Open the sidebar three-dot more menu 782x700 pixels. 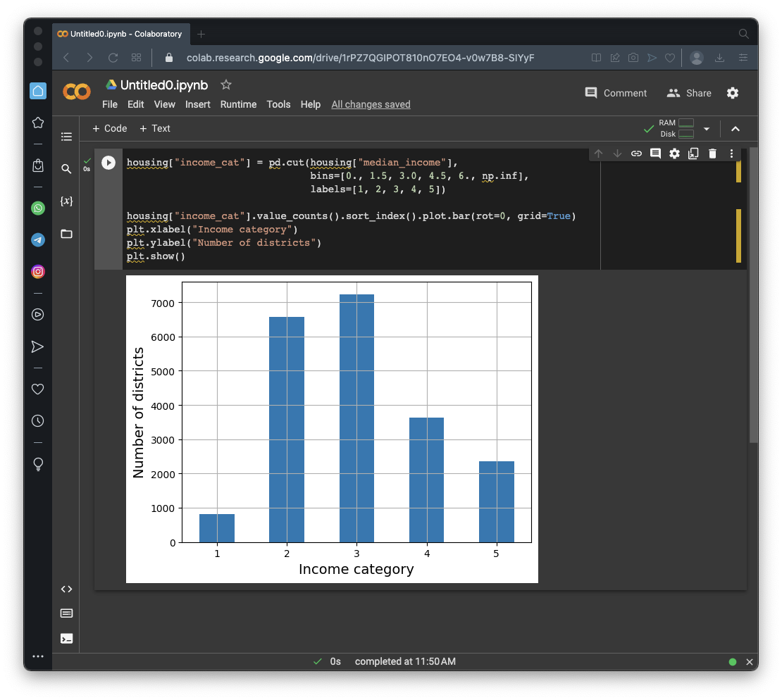pos(38,656)
